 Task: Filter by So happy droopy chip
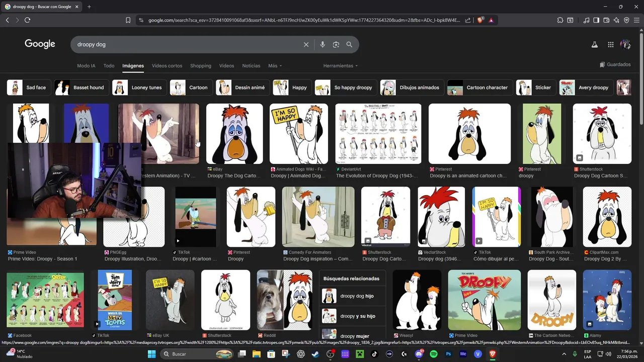pos(346,87)
